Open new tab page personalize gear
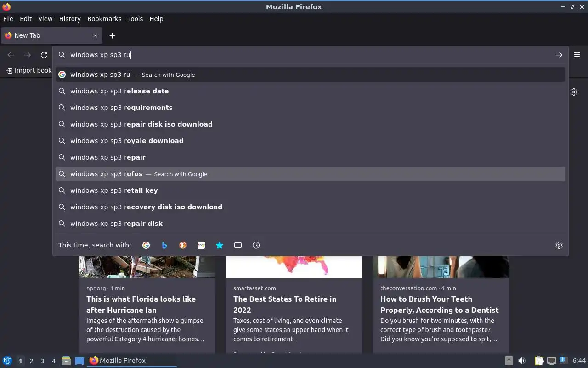 point(574,92)
